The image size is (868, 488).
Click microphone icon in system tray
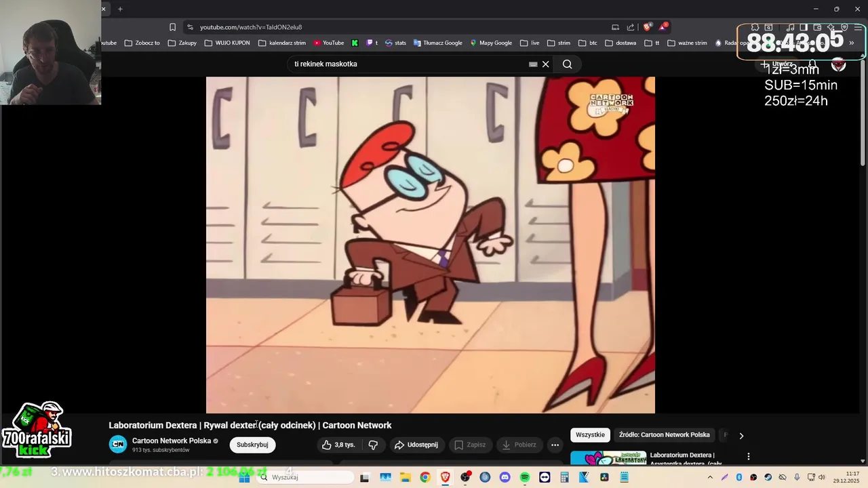[x=797, y=477]
